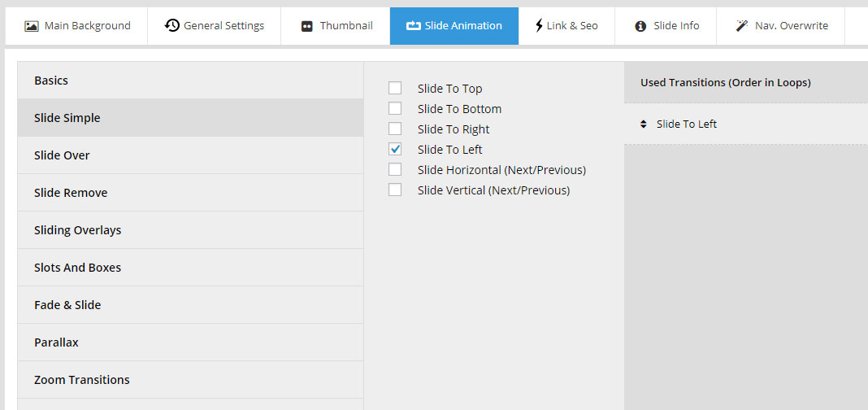Click the Slide Info circle icon
Viewport: 868px width, 410px height.
click(x=640, y=26)
